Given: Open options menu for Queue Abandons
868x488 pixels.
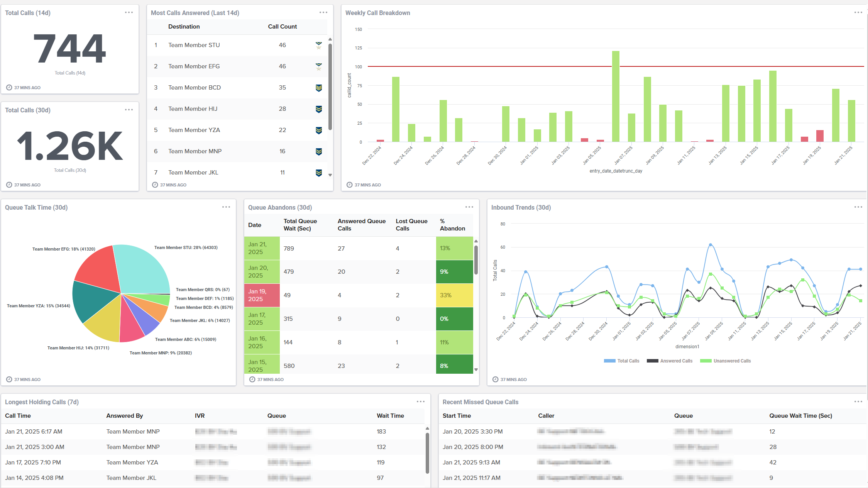Looking at the screenshot, I should tap(469, 207).
